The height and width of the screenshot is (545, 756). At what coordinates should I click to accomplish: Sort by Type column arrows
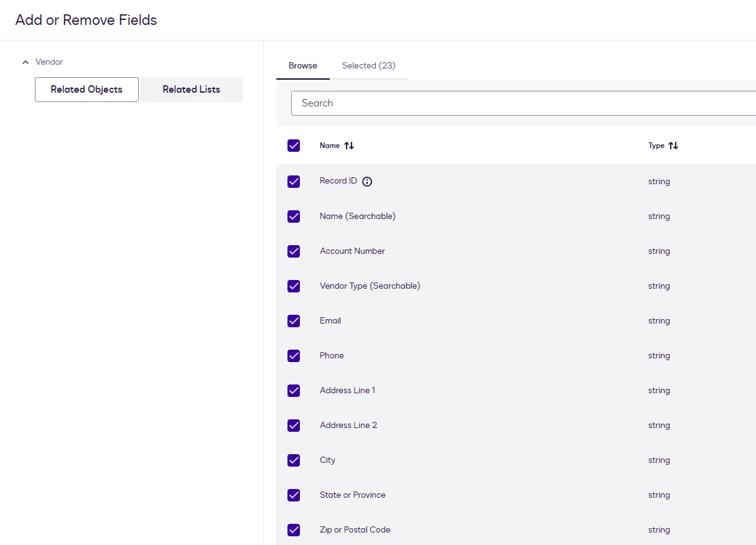(673, 146)
